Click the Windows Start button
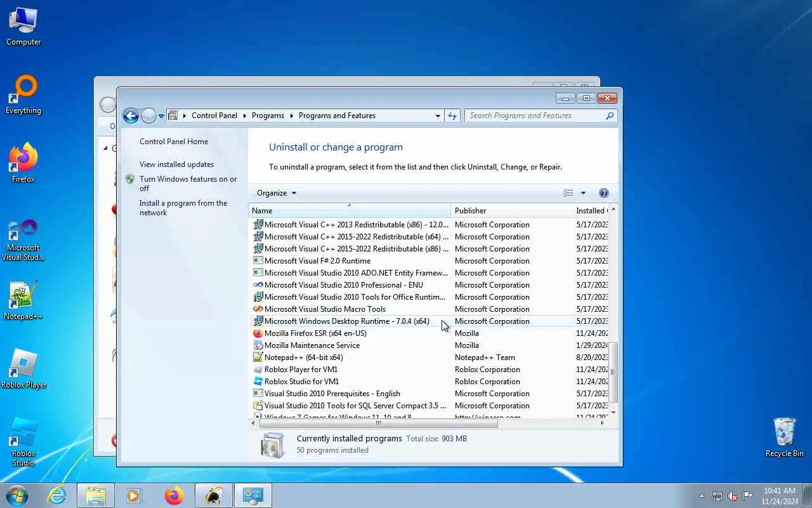This screenshot has width=812, height=508. click(x=16, y=495)
